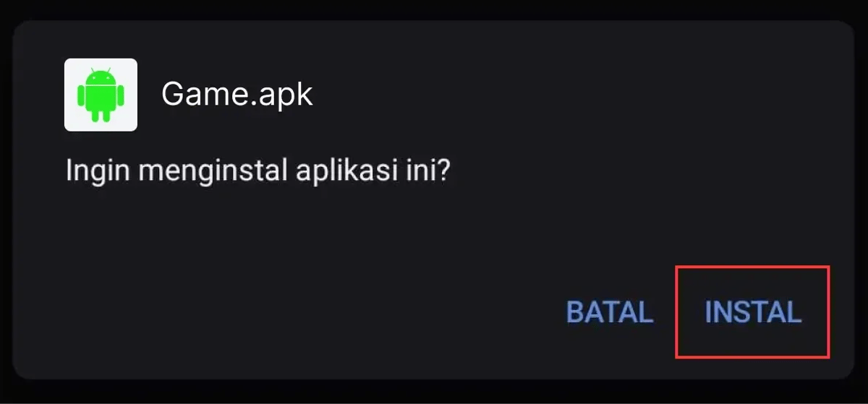Dismiss the dialog using BATAL

pyautogui.click(x=610, y=312)
